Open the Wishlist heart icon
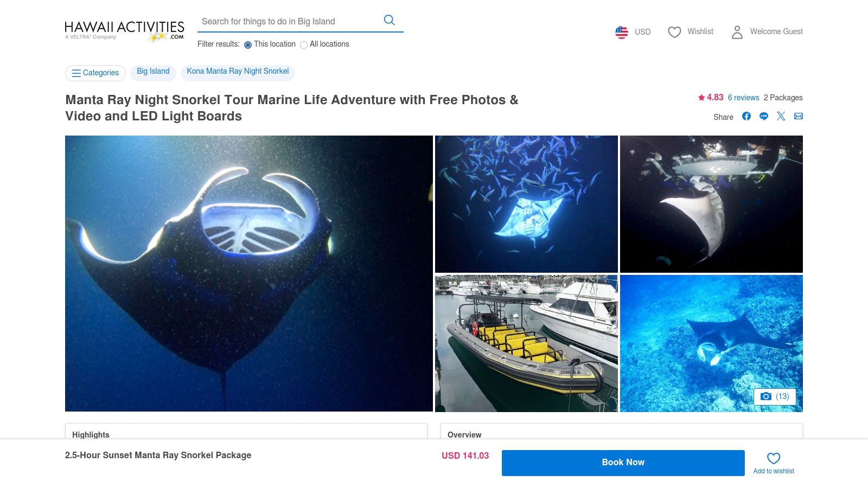This screenshot has height=488, width=868. (x=674, y=32)
